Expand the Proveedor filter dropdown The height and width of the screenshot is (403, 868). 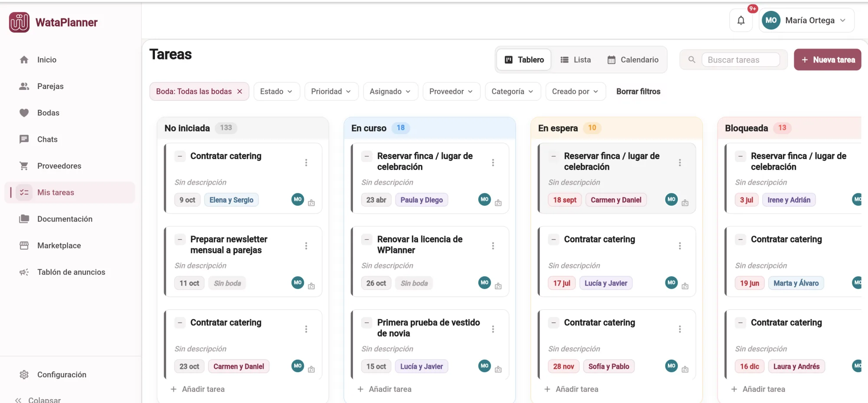click(x=451, y=91)
